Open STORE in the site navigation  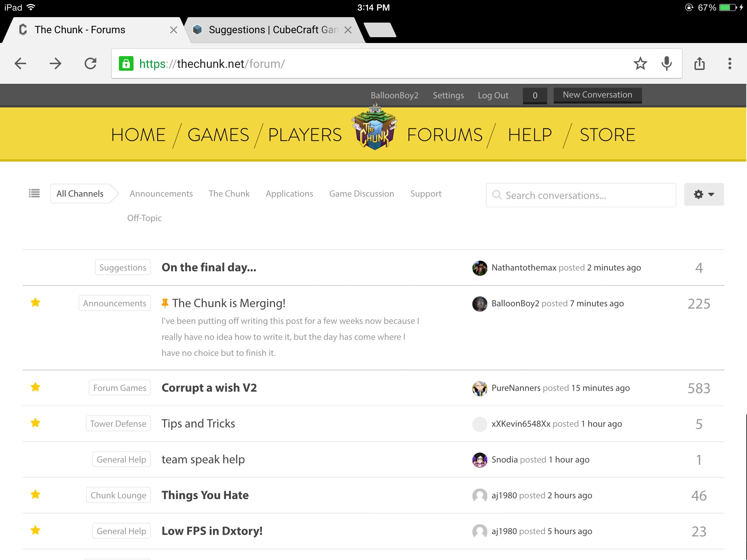click(607, 135)
